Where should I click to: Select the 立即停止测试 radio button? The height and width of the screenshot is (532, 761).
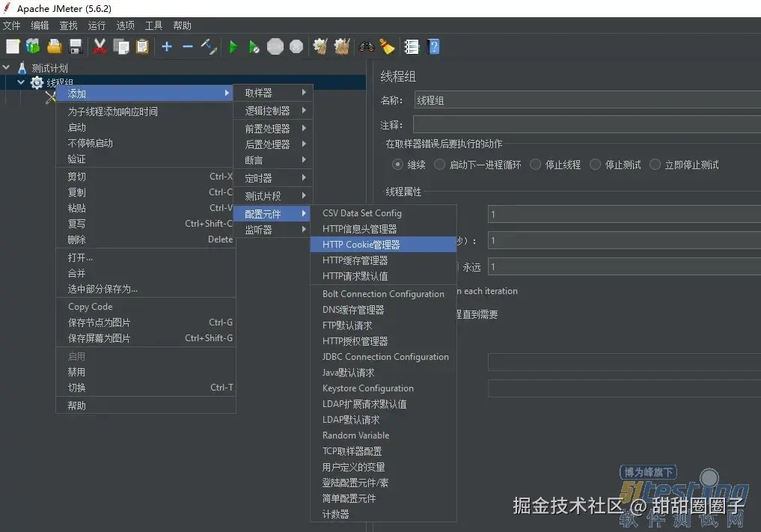click(x=655, y=165)
